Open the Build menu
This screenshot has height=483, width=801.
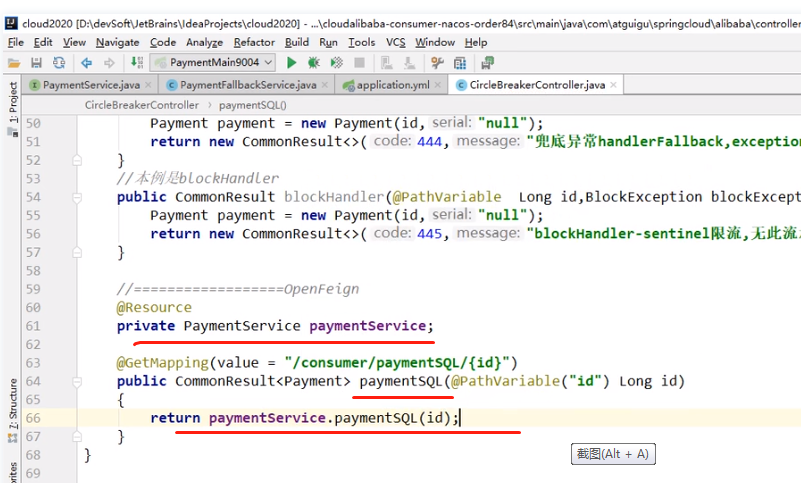point(297,42)
